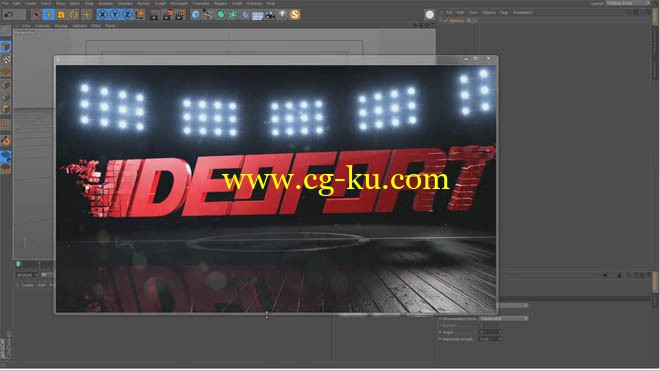The width and height of the screenshot is (660, 371).
Task: Render the active view clapperboard icon
Action: [x=154, y=15]
